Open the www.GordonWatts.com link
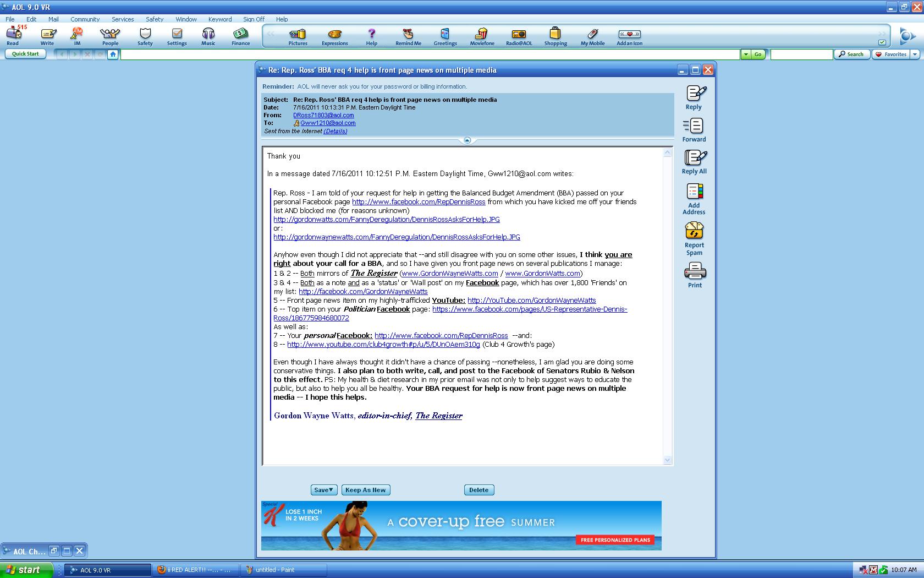The image size is (924, 578). pyautogui.click(x=542, y=273)
